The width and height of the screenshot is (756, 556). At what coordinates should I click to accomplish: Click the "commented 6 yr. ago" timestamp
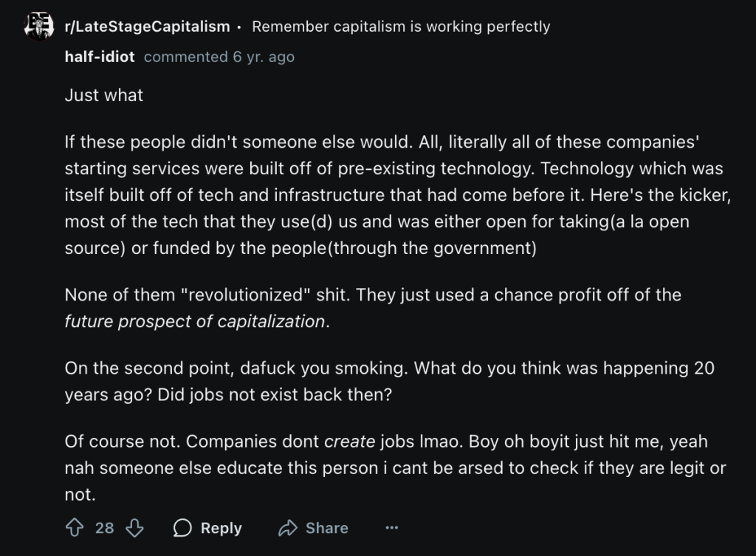[x=219, y=57]
